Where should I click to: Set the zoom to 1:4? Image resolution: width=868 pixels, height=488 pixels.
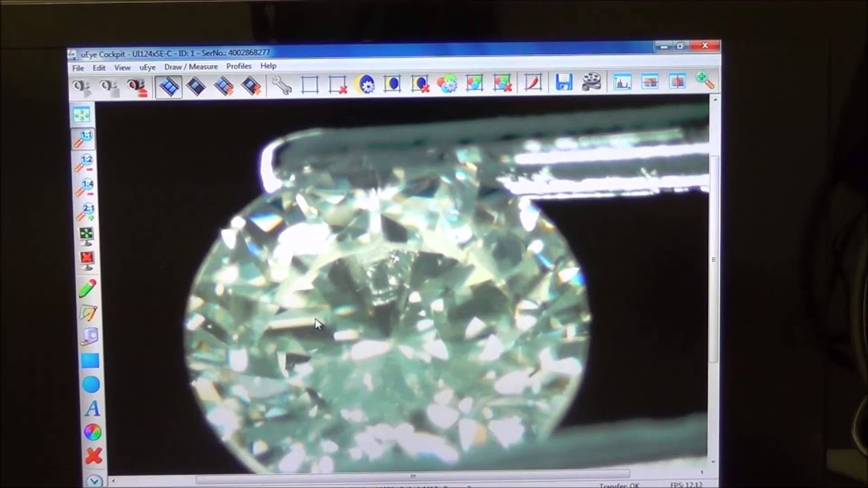(85, 188)
